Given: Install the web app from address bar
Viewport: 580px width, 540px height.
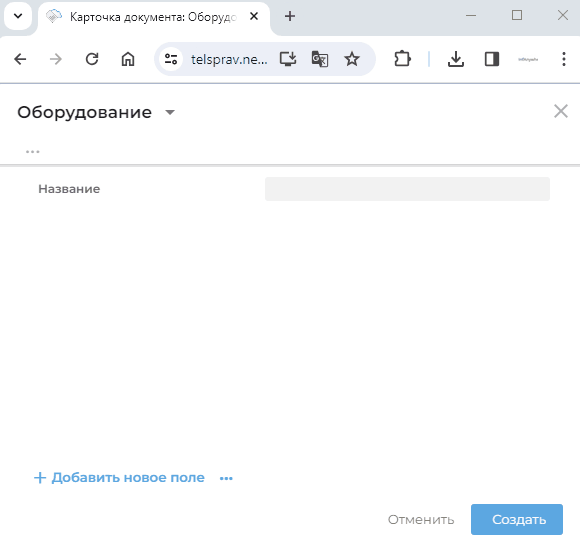Looking at the screenshot, I should 288,59.
